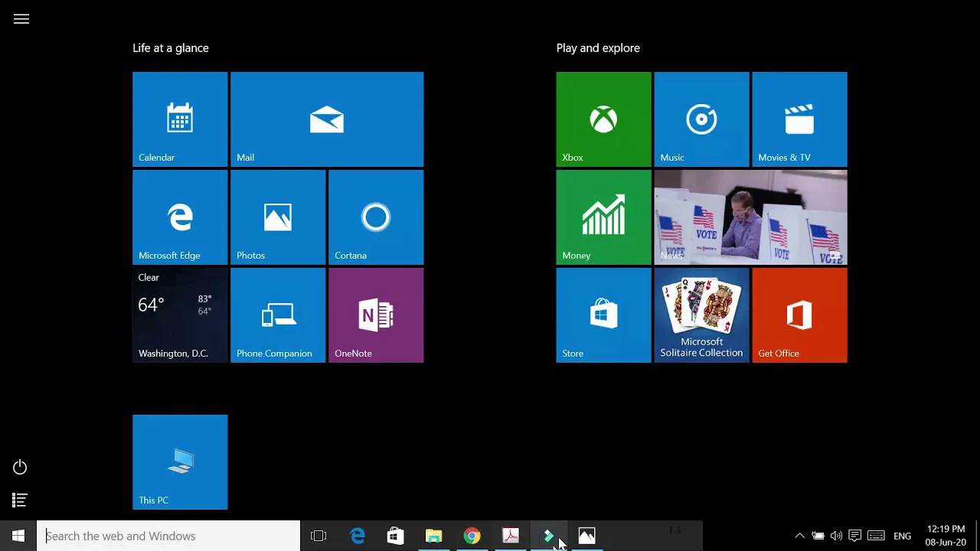980x551 pixels.
Task: Open the touch keyboard tray icon
Action: [x=877, y=536]
